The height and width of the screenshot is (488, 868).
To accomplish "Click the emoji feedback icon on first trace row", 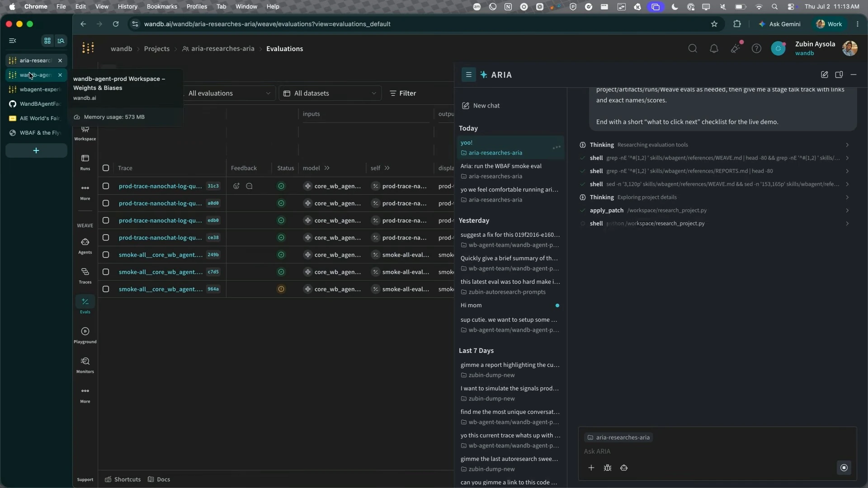I will (236, 186).
